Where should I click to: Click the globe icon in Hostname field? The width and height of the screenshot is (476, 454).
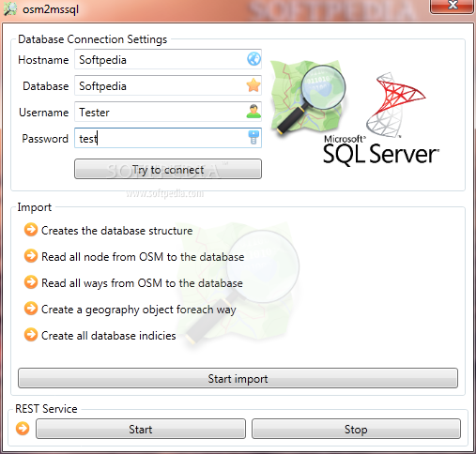pyautogui.click(x=253, y=59)
